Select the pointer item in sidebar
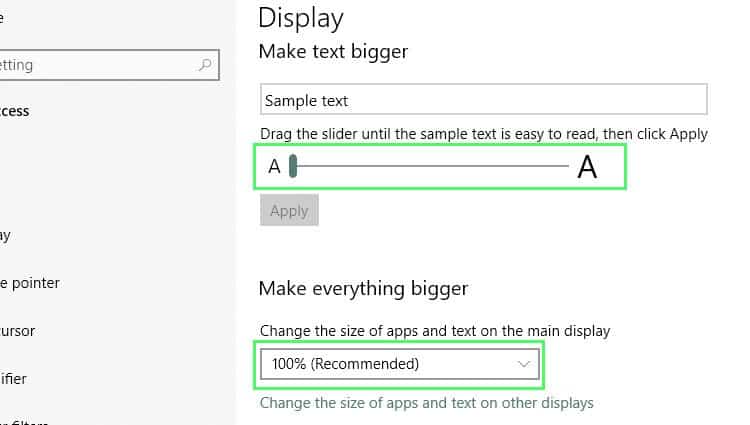Viewport: 750px width, 425px height. tap(30, 283)
